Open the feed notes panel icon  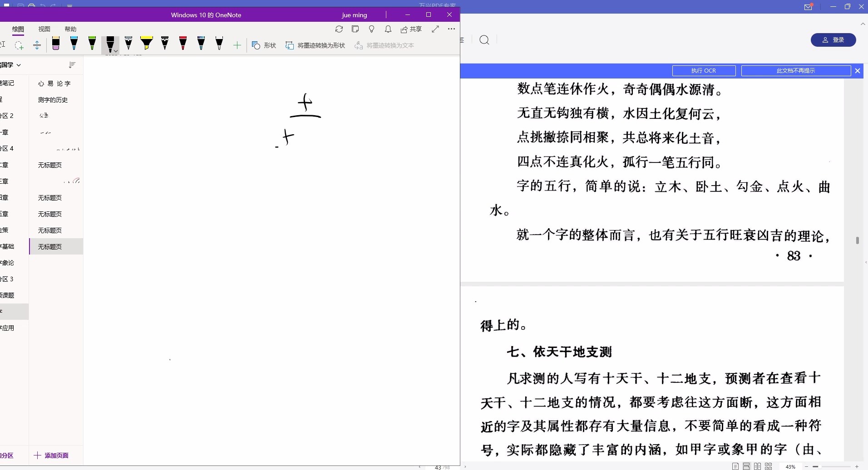(x=355, y=29)
